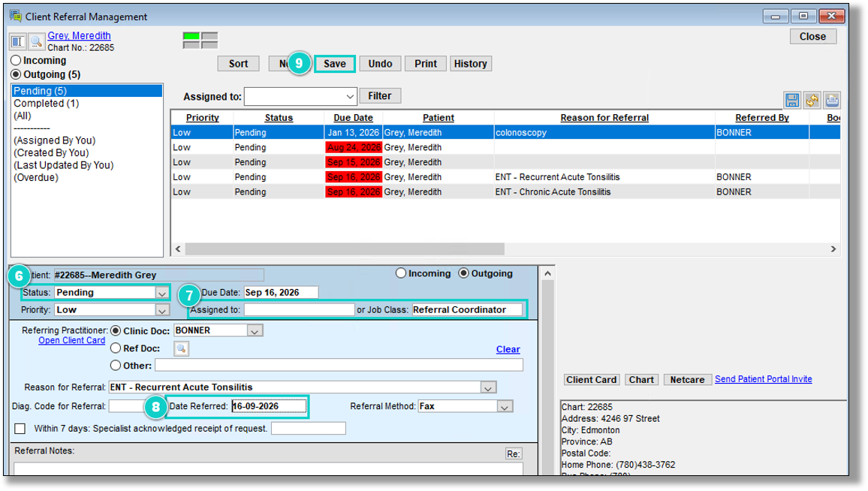868x491 pixels.
Task: Click the panel layout icon beside search
Action: (18, 41)
